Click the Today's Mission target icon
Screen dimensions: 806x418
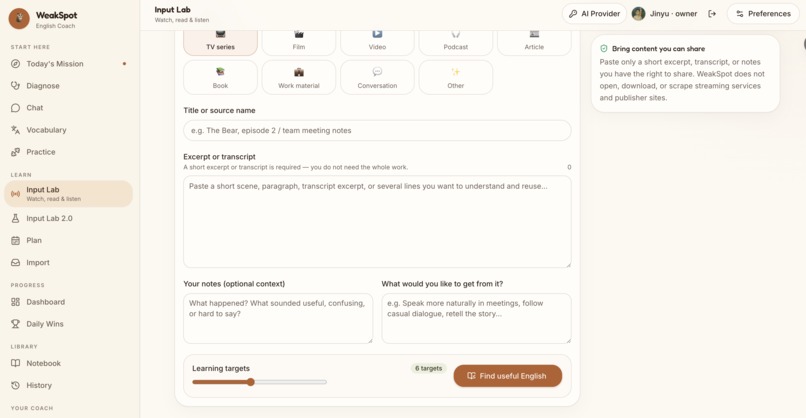[x=15, y=64]
